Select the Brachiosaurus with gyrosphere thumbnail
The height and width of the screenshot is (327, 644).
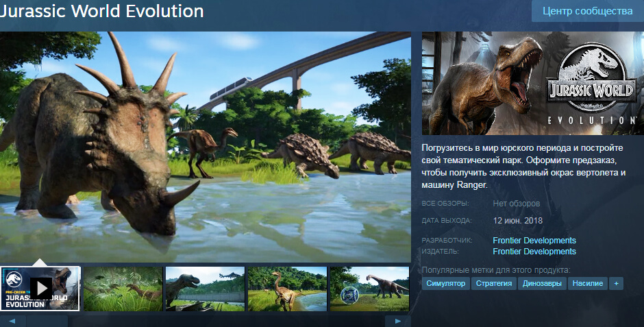click(x=370, y=289)
